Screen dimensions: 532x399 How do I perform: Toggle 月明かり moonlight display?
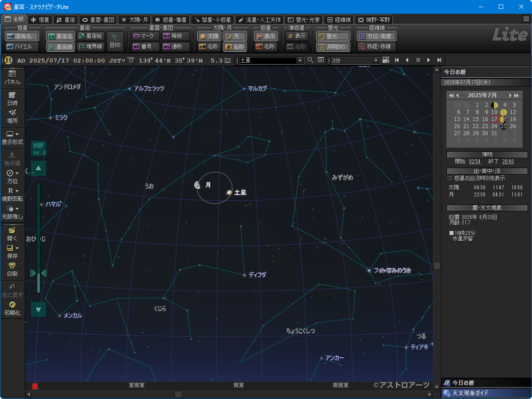point(333,47)
